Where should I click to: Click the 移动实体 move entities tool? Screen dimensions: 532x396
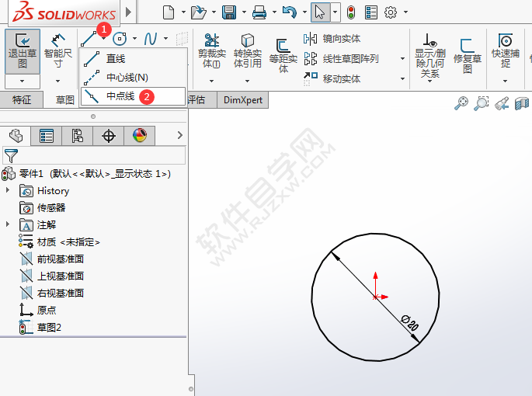coord(332,78)
